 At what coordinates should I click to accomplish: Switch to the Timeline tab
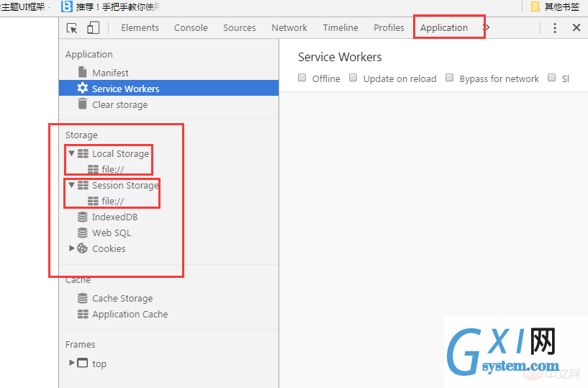click(340, 28)
